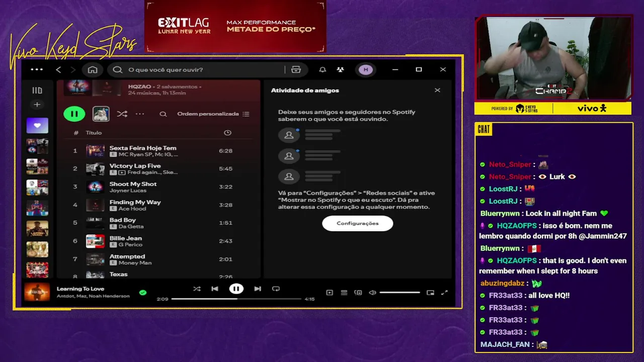Click the playlist cover thumbnail beside play button
This screenshot has width=644, height=362.
coord(101,114)
